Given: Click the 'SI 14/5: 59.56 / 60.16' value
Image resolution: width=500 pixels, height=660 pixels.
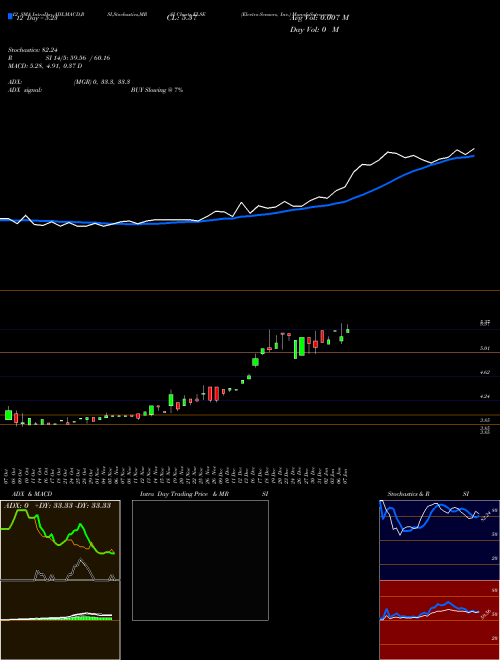Looking at the screenshot, I should [x=78, y=58].
